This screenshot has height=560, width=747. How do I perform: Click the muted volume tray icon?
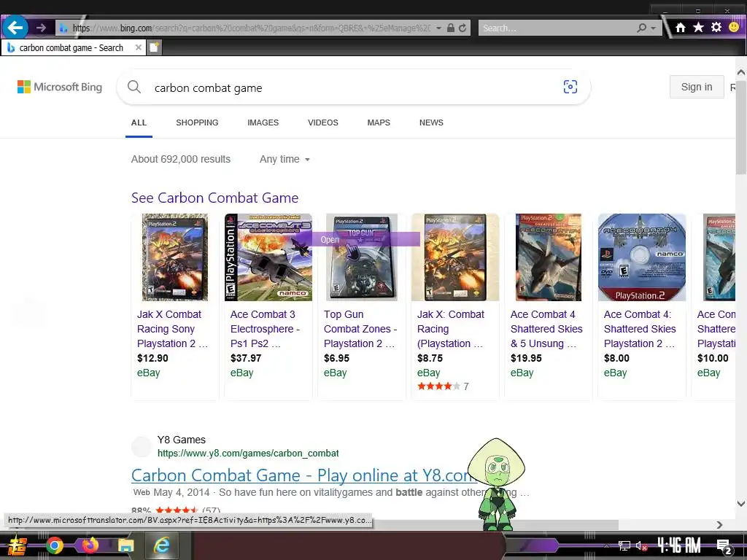coord(641,545)
